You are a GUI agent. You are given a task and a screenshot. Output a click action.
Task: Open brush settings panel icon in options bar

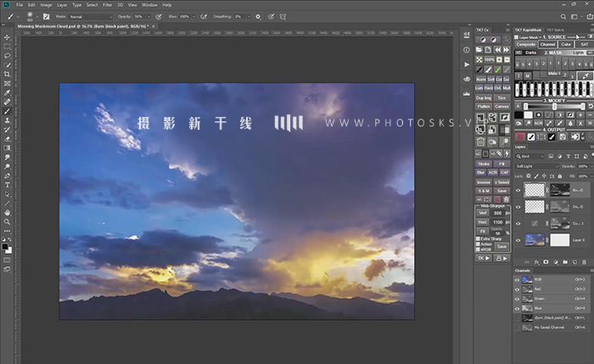point(46,17)
